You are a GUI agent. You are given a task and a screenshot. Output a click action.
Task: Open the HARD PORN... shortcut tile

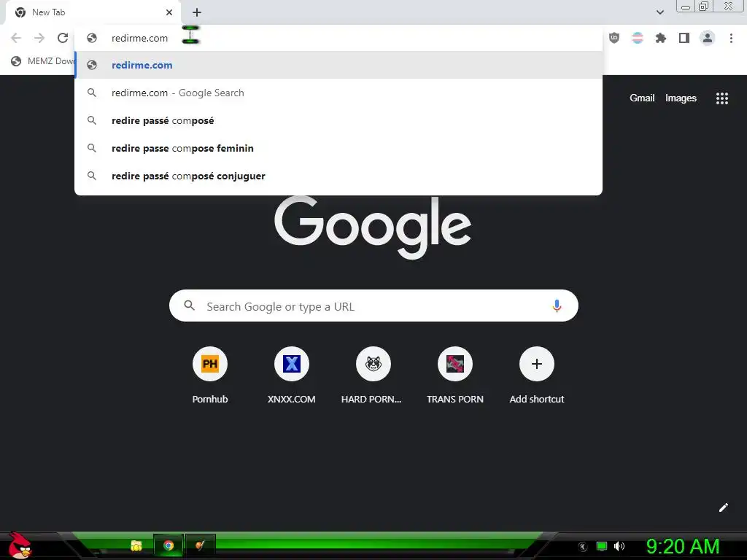pos(373,376)
